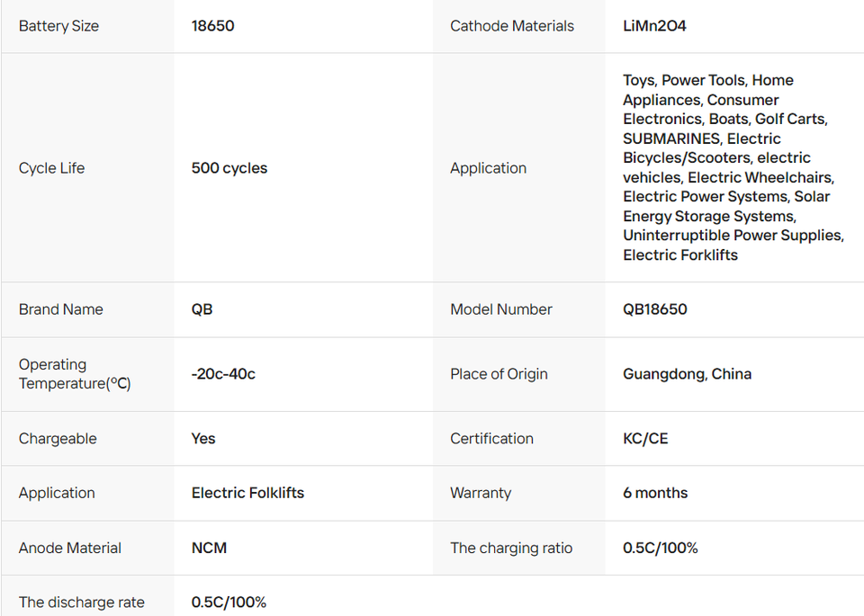
Task: Click the Operating Temperature label
Action: click(x=74, y=374)
